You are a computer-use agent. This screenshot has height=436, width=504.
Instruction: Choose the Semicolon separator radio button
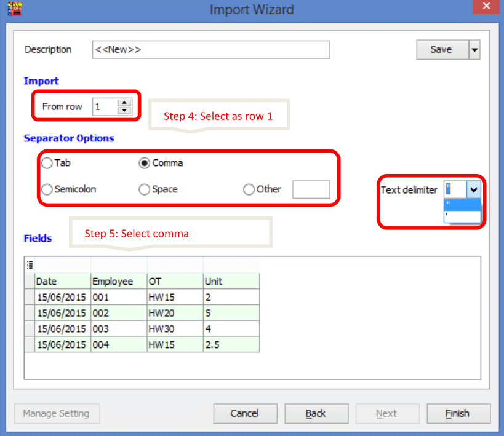pyautogui.click(x=47, y=190)
